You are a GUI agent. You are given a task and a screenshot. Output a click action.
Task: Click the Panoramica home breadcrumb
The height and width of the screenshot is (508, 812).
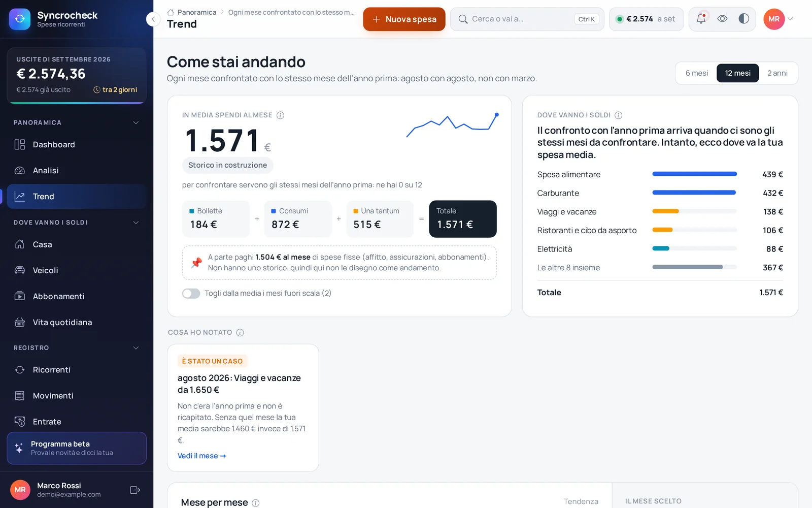pyautogui.click(x=192, y=12)
